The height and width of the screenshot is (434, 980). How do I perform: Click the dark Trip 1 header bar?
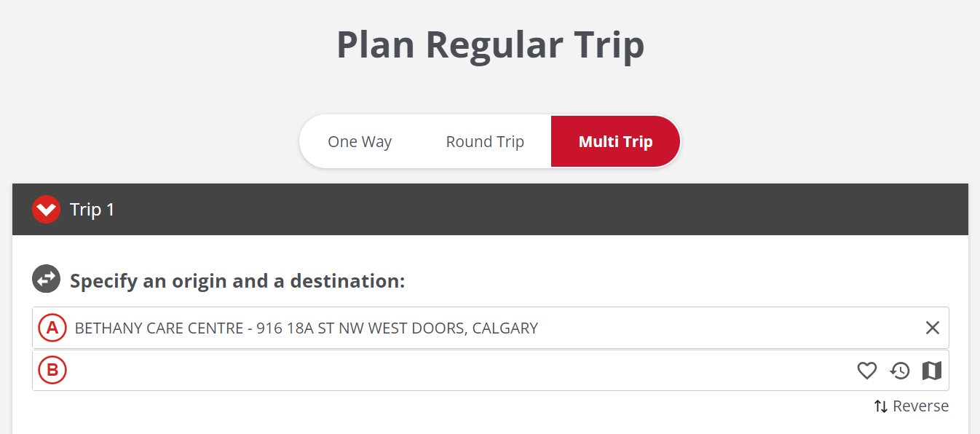[x=510, y=210]
